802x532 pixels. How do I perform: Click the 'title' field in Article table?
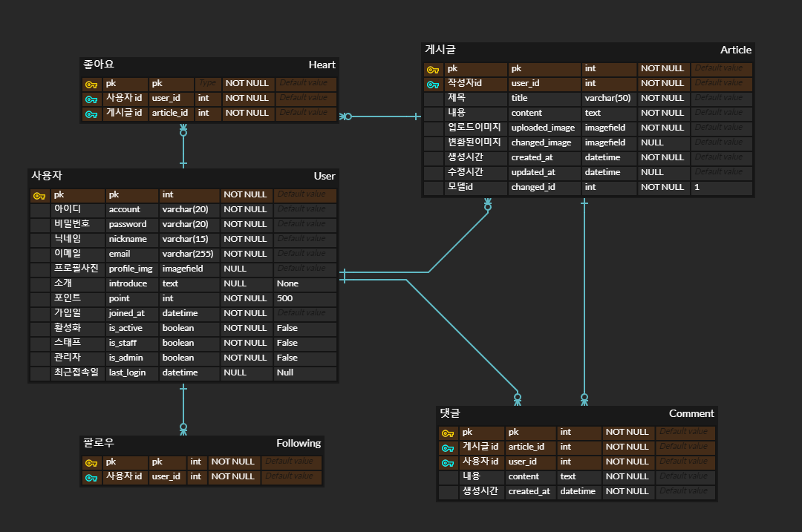coord(544,98)
